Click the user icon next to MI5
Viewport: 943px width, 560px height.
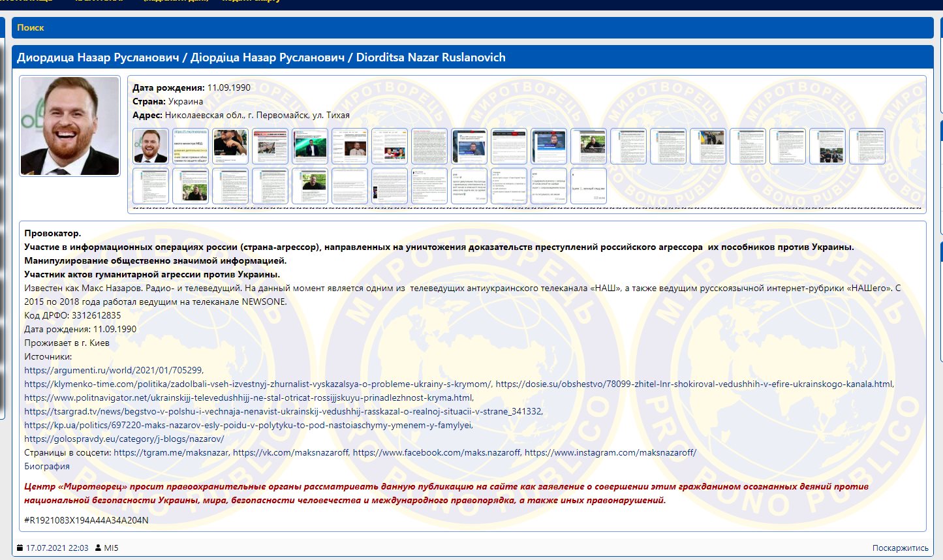click(98, 548)
